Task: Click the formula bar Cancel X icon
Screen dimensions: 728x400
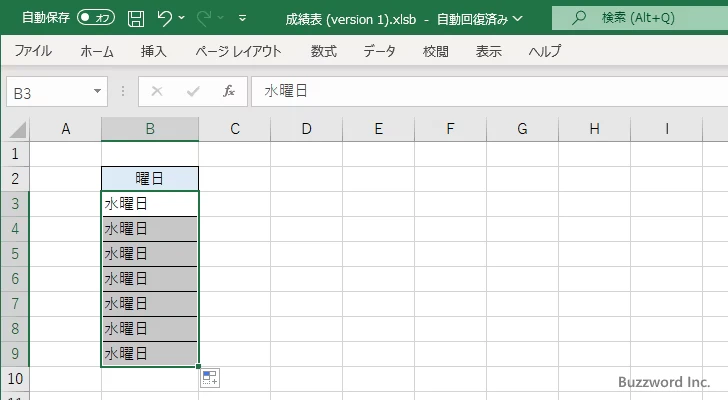Action: pyautogui.click(x=157, y=91)
